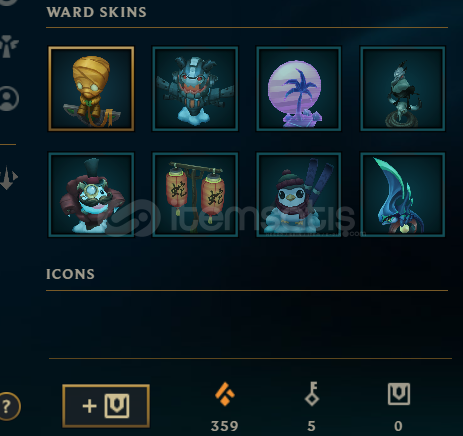Pick the blue-green dragon blade ward skin
This screenshot has width=463, height=436.
403,195
